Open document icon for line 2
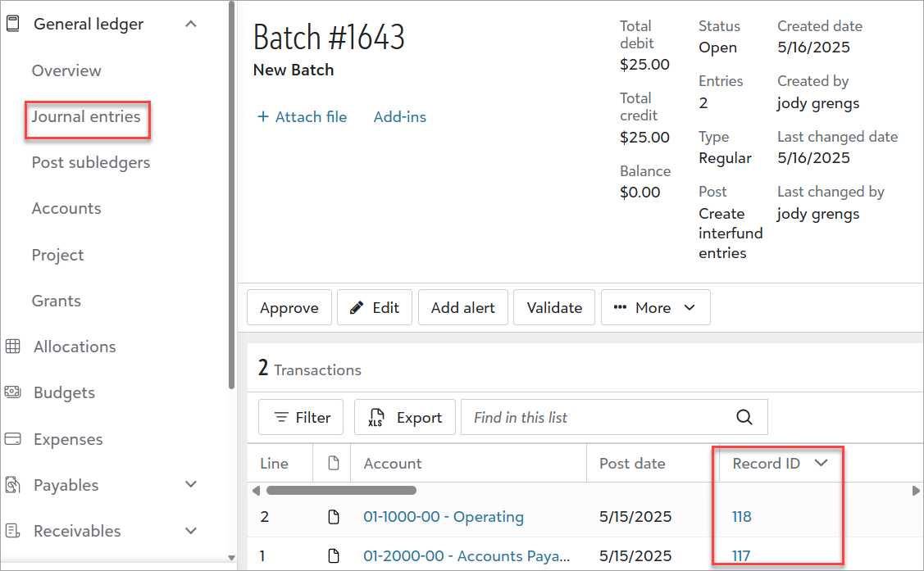The image size is (924, 571). 333,517
